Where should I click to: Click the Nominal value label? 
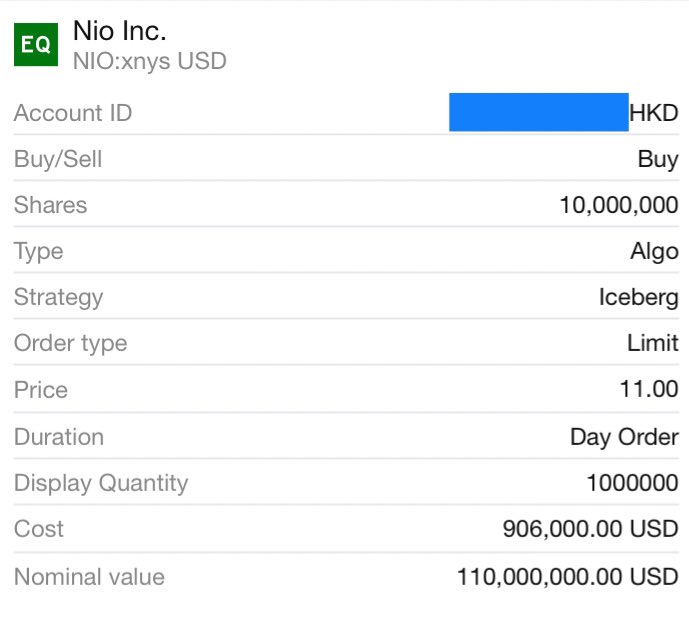(89, 577)
